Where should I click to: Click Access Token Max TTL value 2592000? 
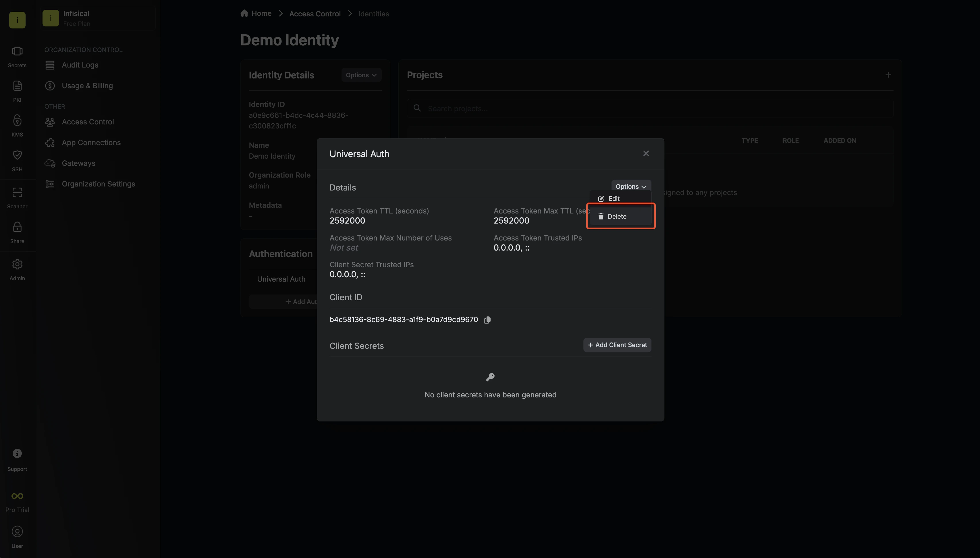pyautogui.click(x=511, y=221)
